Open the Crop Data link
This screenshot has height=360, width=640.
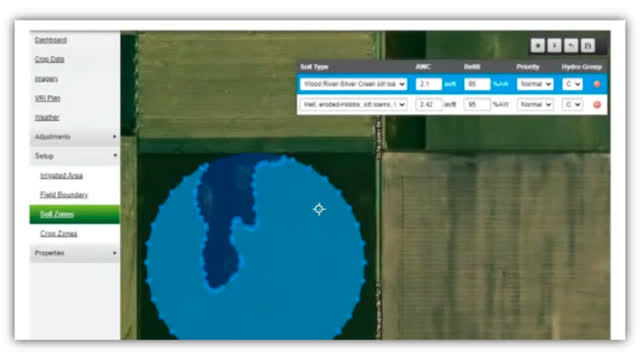pyautogui.click(x=49, y=59)
